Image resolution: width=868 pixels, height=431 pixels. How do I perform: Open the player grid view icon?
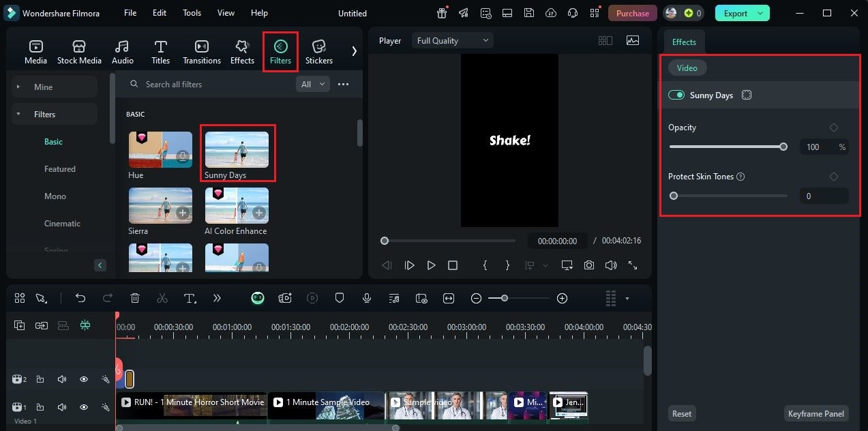605,40
